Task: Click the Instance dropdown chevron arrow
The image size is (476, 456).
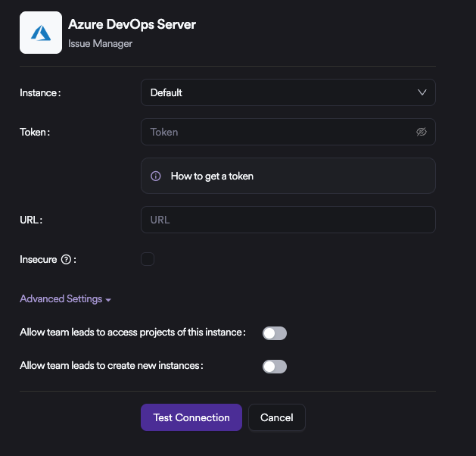Action: click(x=422, y=92)
